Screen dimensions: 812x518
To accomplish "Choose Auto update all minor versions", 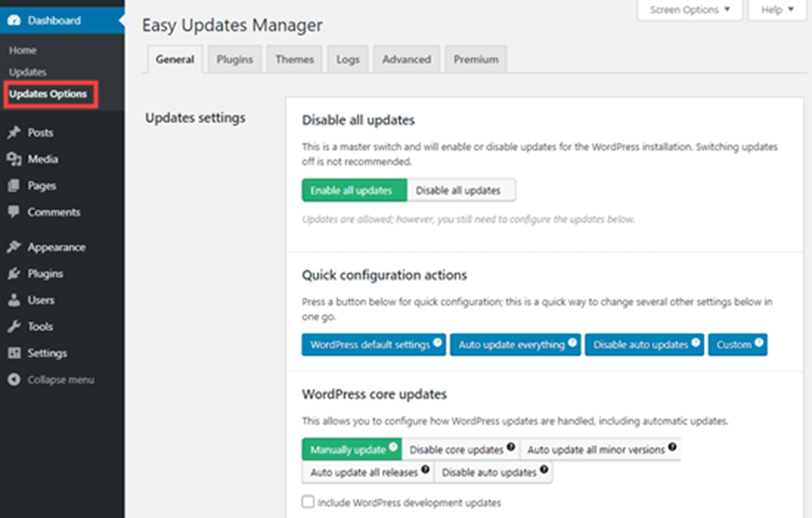I will pyautogui.click(x=600, y=449).
